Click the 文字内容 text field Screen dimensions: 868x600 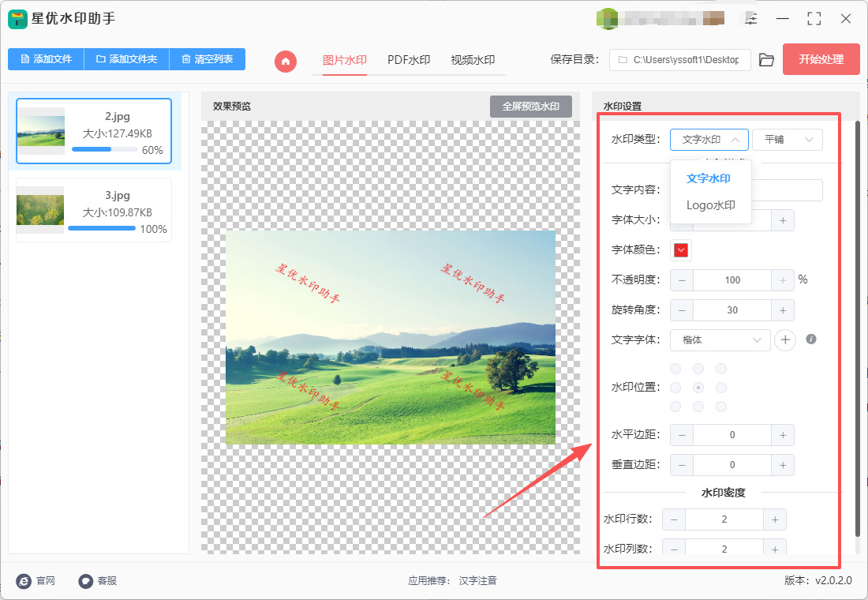tap(786, 190)
